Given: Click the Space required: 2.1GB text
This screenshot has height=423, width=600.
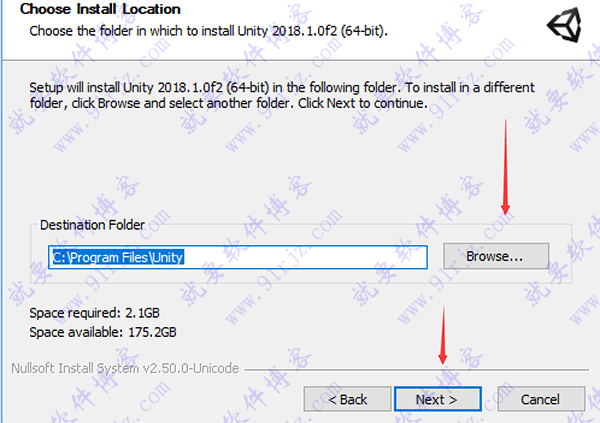Looking at the screenshot, I should (x=95, y=313).
